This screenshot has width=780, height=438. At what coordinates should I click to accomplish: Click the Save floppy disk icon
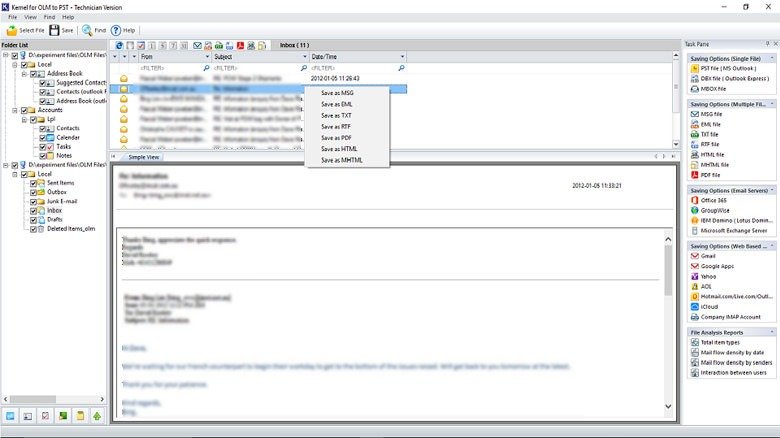(x=54, y=30)
